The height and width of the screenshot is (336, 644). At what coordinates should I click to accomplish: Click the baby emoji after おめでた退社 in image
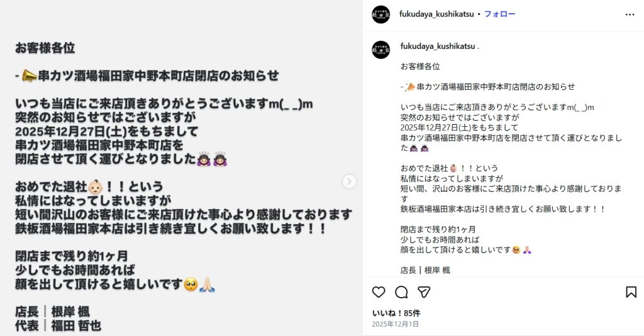click(x=96, y=187)
